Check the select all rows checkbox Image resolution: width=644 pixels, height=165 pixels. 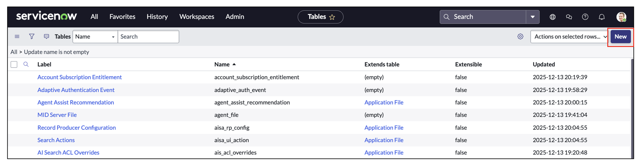(x=14, y=64)
